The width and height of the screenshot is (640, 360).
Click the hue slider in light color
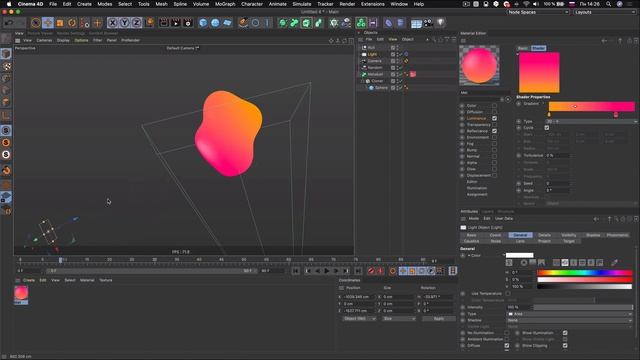[584, 273]
